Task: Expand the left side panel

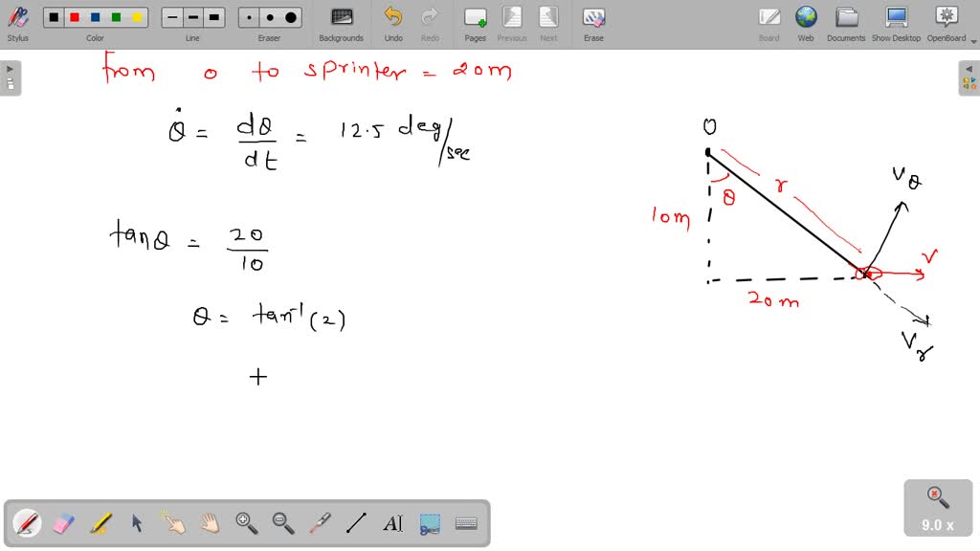Action: pos(10,77)
